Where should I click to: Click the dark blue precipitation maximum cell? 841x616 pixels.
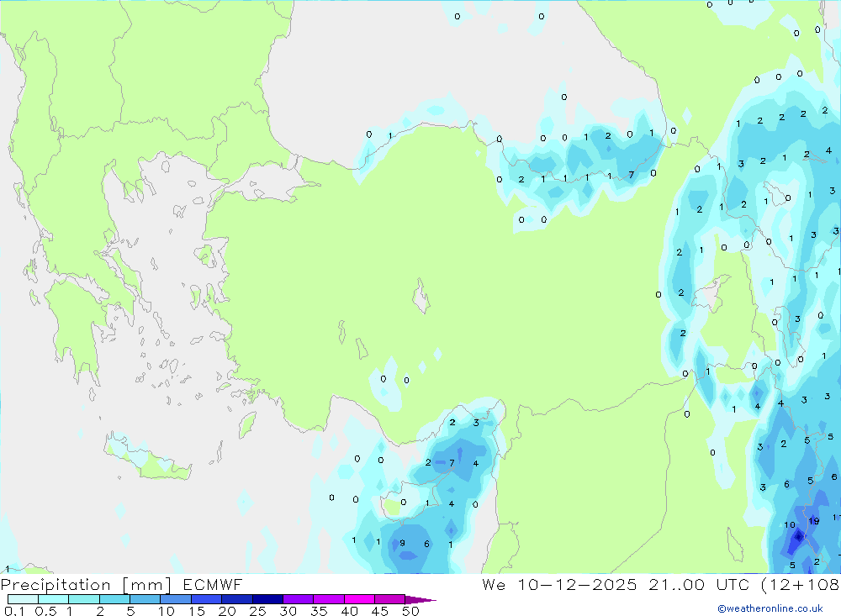[x=799, y=536]
